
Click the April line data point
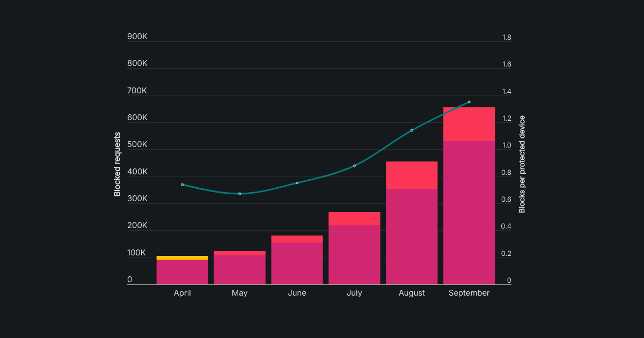[182, 185]
